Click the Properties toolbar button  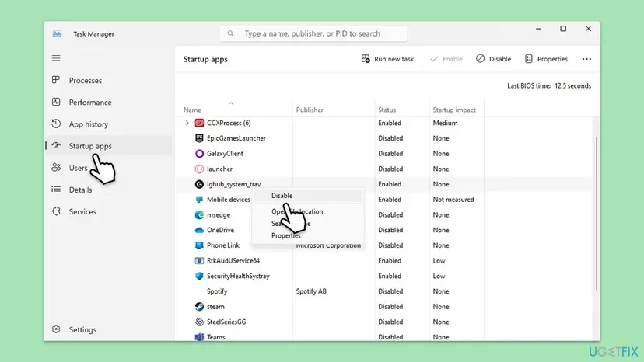click(547, 59)
